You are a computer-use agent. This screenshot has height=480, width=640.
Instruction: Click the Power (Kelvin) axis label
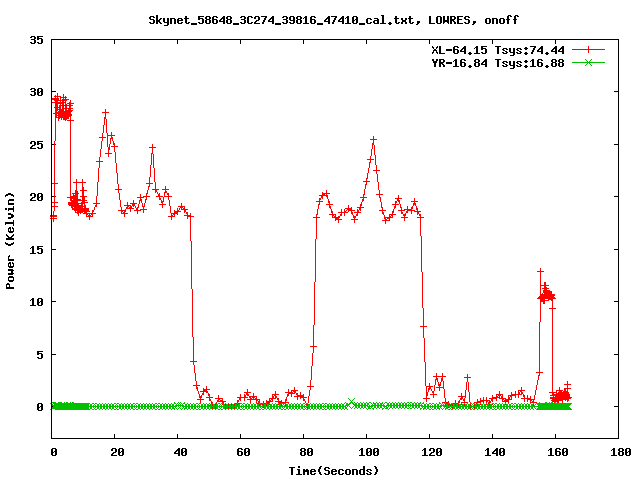(10, 241)
